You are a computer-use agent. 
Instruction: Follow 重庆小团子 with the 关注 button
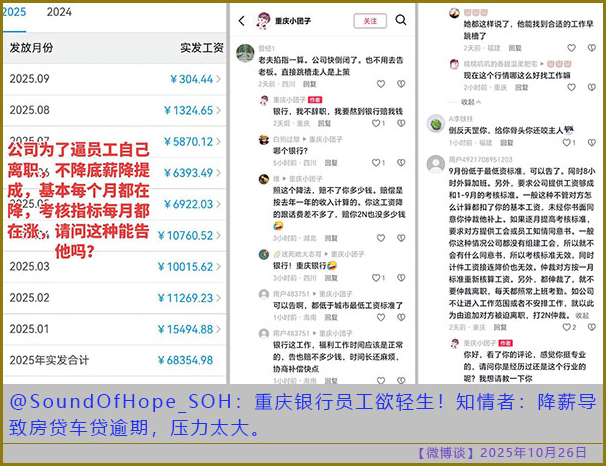(369, 21)
